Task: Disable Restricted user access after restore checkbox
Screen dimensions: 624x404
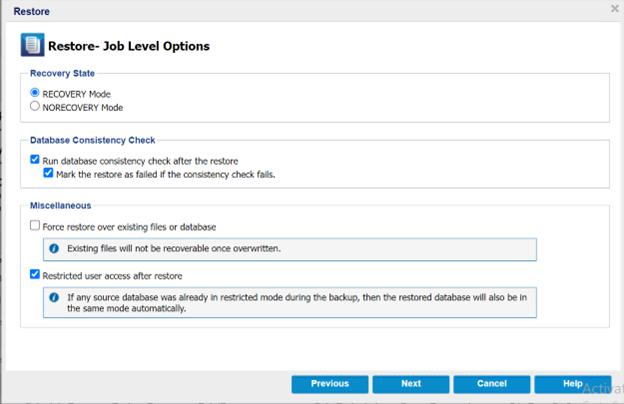Action: point(35,274)
